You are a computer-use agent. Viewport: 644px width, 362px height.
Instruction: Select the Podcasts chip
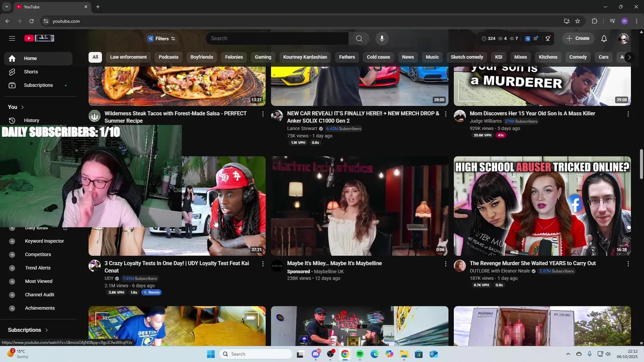169,57
